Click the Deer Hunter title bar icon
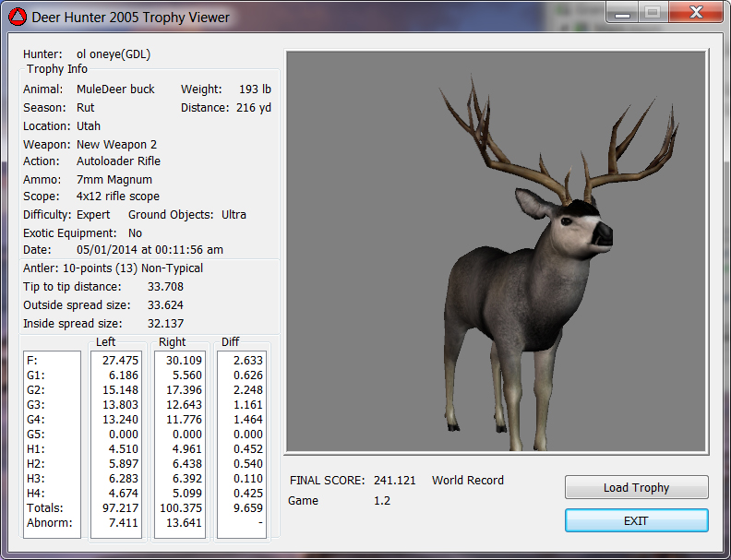This screenshot has height=560, width=731. (18, 17)
